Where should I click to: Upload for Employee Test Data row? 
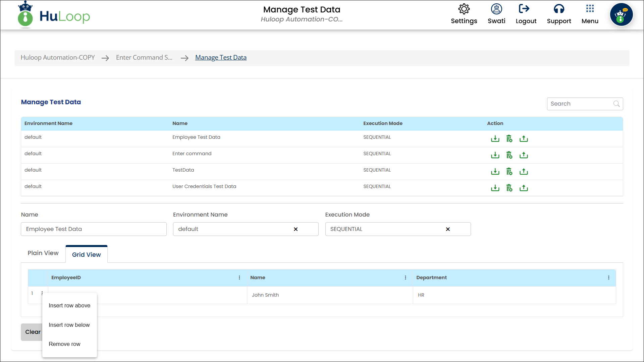[x=524, y=139]
